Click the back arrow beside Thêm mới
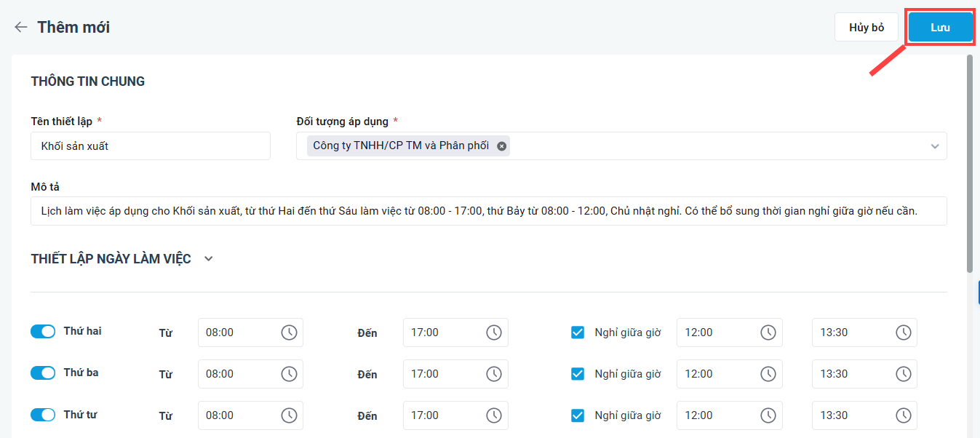Image resolution: width=980 pixels, height=438 pixels. click(x=21, y=28)
